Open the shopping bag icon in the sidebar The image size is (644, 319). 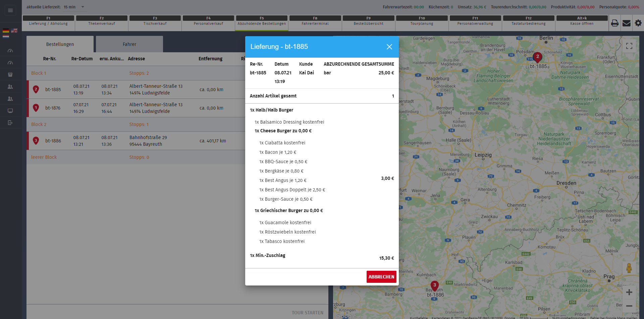[x=10, y=75]
